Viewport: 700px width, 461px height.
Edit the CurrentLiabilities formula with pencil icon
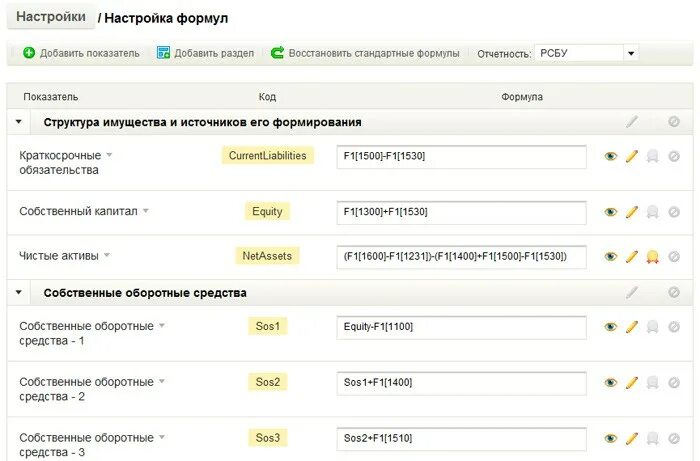(x=632, y=157)
